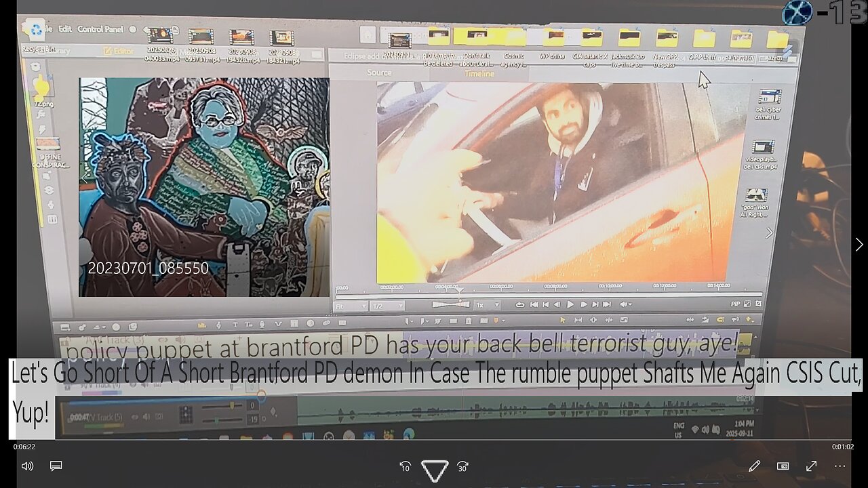Click the home icon in editor header
The height and width of the screenshot is (488, 868).
coord(367,35)
